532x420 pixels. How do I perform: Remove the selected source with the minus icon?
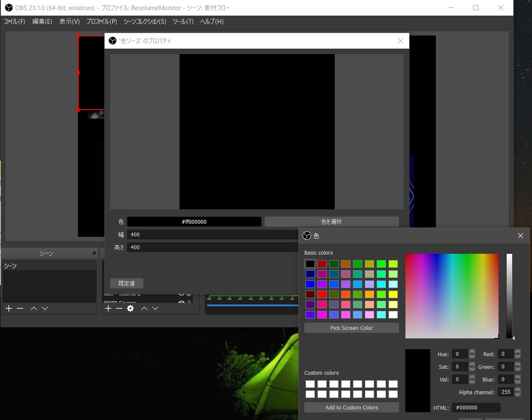click(119, 308)
